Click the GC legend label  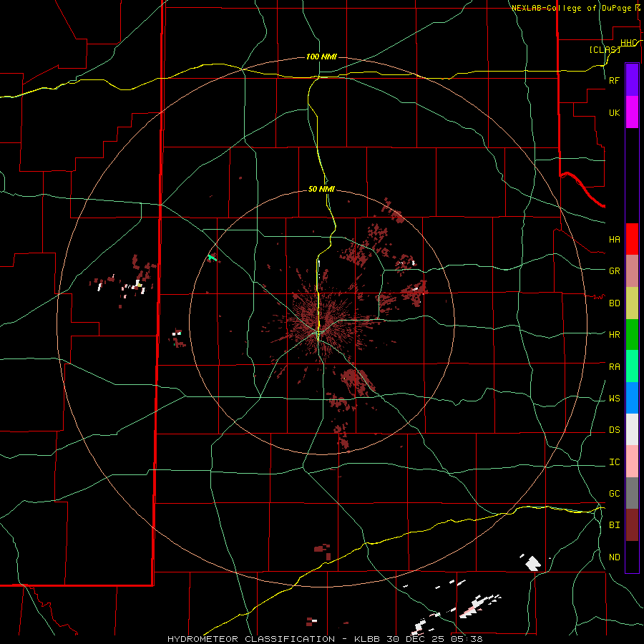pos(615,494)
